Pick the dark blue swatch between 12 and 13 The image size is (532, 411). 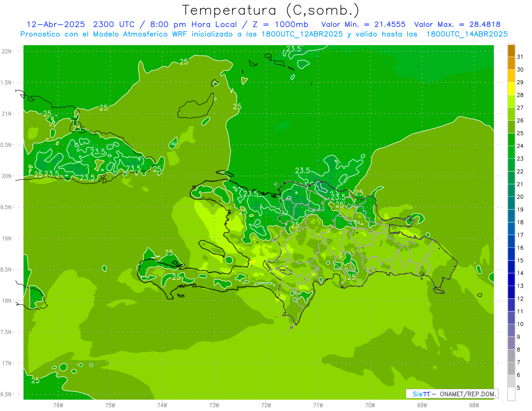click(x=511, y=292)
